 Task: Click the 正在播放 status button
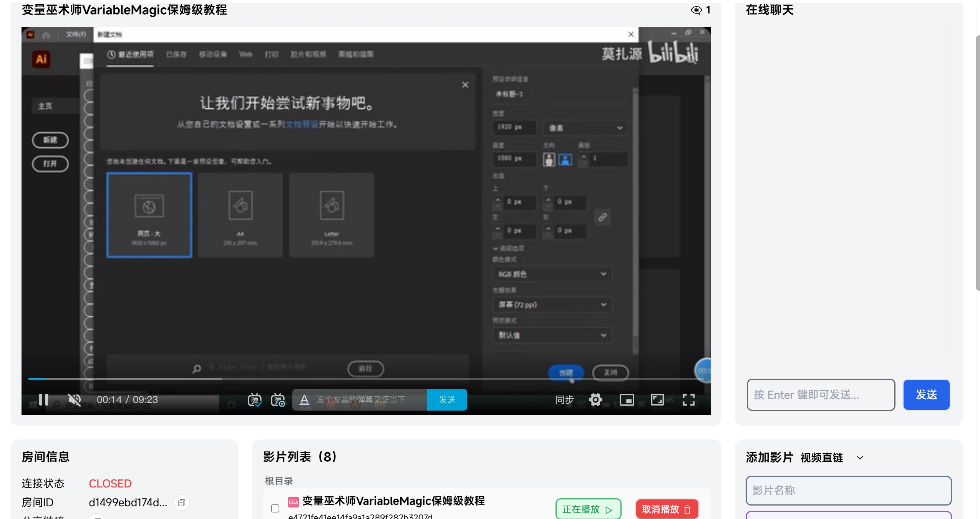[588, 509]
